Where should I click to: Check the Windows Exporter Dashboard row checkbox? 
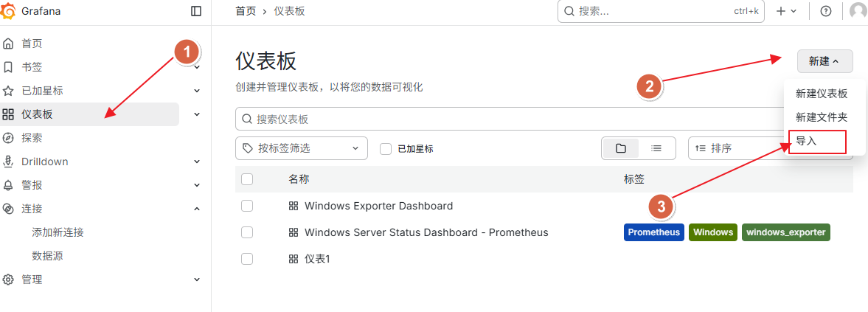pyautogui.click(x=247, y=206)
